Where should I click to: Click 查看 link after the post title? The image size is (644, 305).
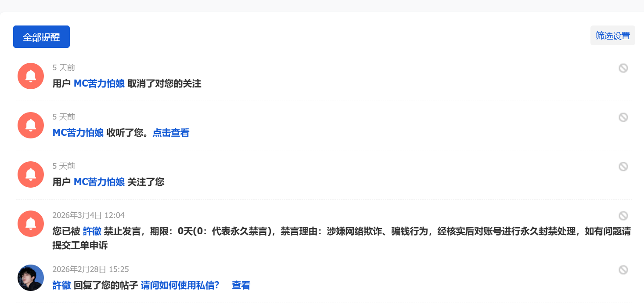coord(241,285)
